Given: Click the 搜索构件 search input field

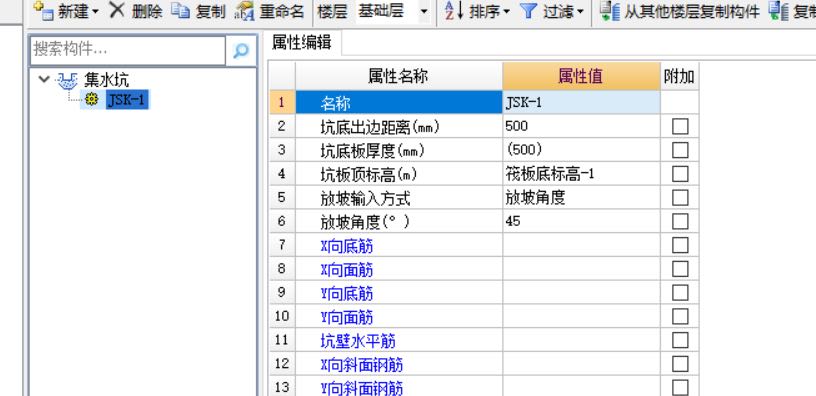Looking at the screenshot, I should tap(128, 50).
